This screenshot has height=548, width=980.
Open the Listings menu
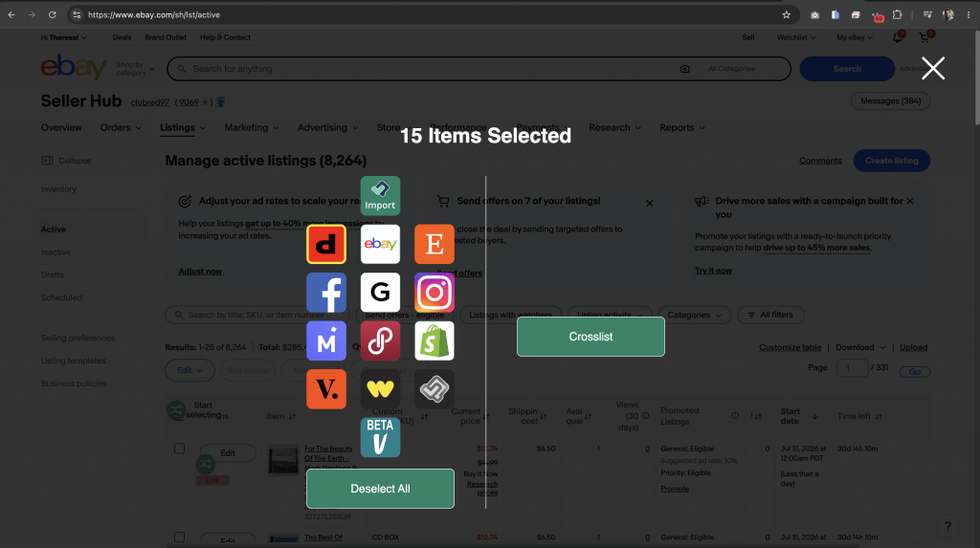[183, 127]
